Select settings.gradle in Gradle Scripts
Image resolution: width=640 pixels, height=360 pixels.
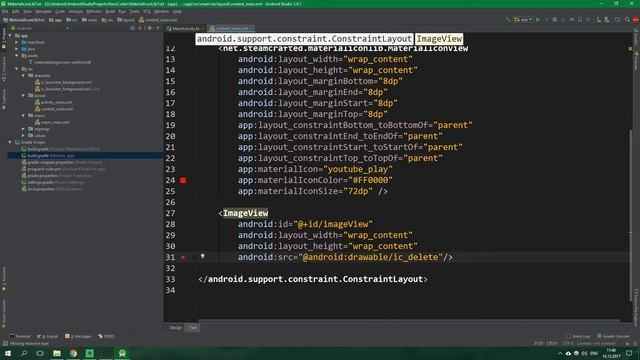[53, 182]
